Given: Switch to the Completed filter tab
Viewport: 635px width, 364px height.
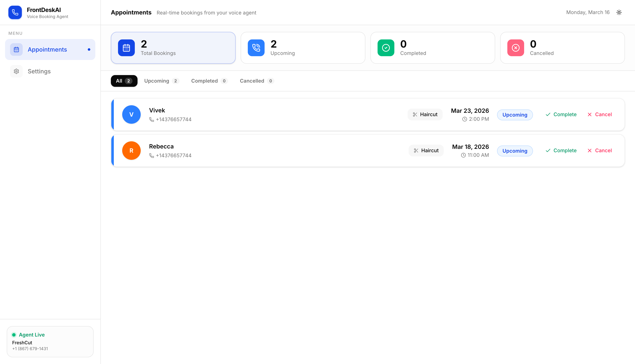Looking at the screenshot, I should pos(209,81).
